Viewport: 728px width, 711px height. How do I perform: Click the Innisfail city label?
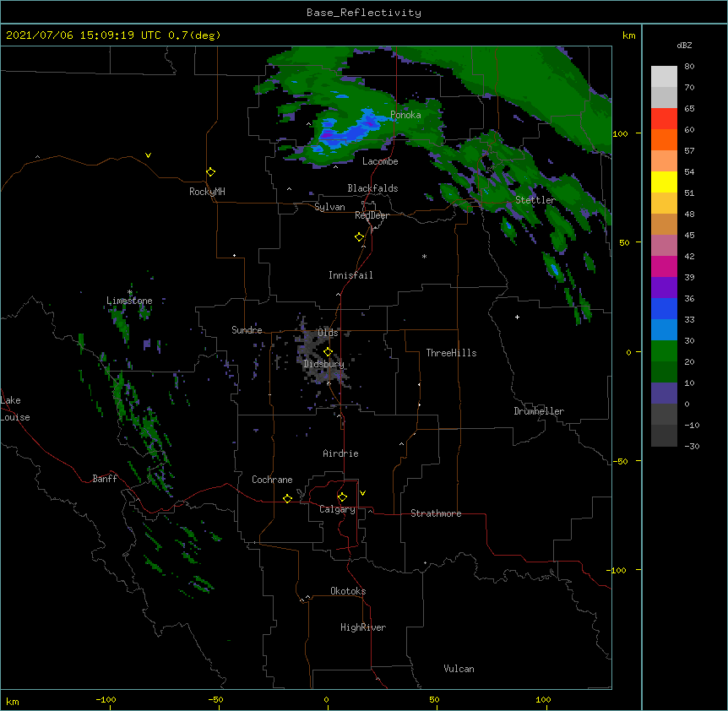(350, 275)
